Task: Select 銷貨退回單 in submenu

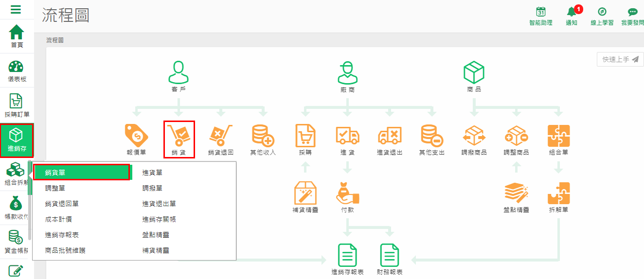Action: (62, 204)
